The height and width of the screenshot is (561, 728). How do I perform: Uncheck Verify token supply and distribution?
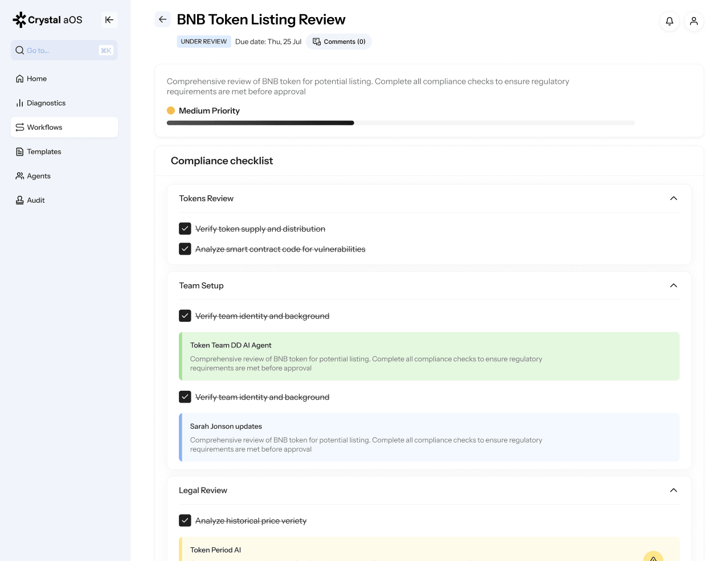click(185, 228)
